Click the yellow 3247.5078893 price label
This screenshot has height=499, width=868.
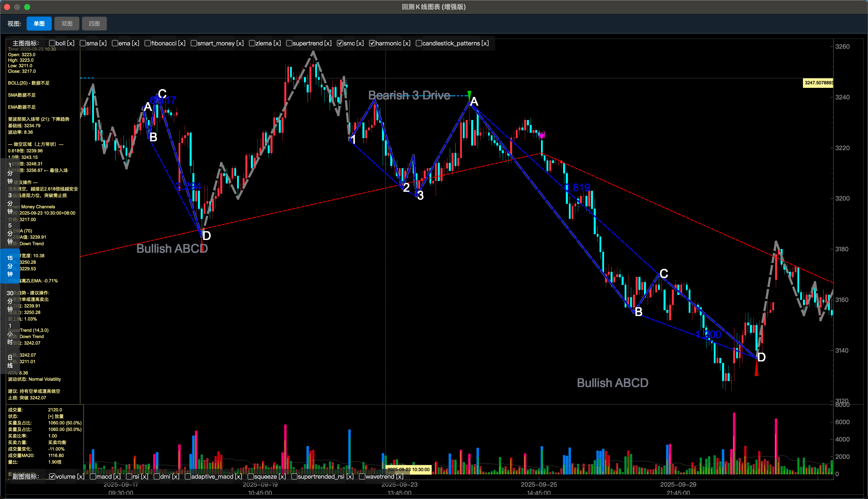(818, 83)
